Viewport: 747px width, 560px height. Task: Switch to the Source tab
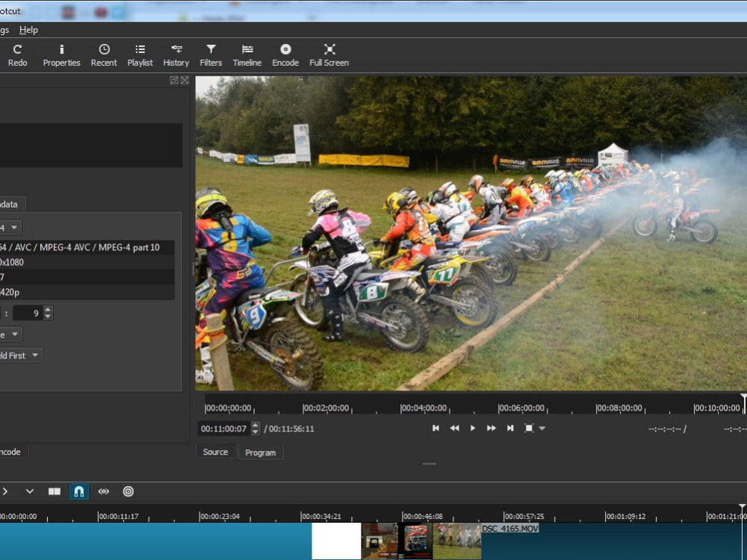216,452
